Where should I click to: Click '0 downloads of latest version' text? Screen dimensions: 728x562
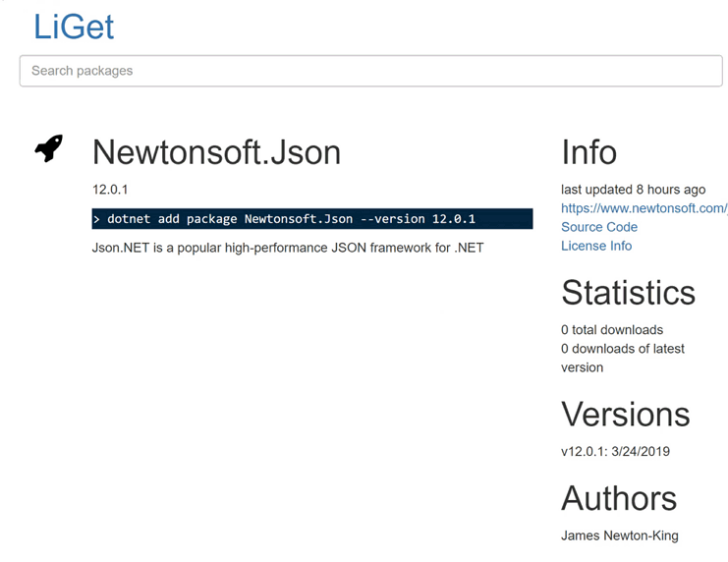tap(623, 358)
